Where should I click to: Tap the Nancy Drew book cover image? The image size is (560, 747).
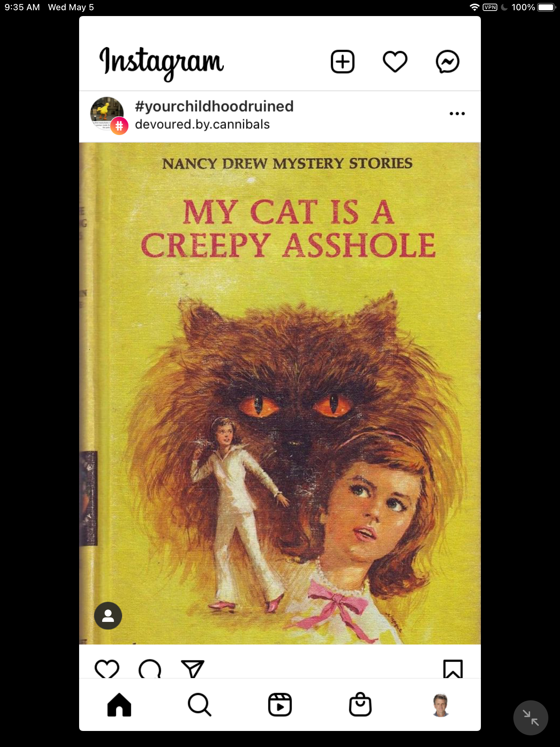point(280,394)
